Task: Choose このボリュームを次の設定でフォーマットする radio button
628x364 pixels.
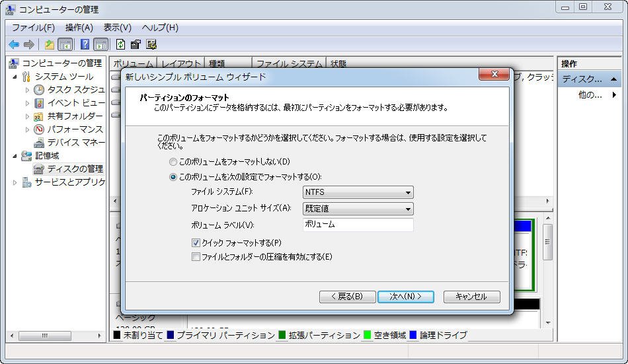Action: (173, 177)
